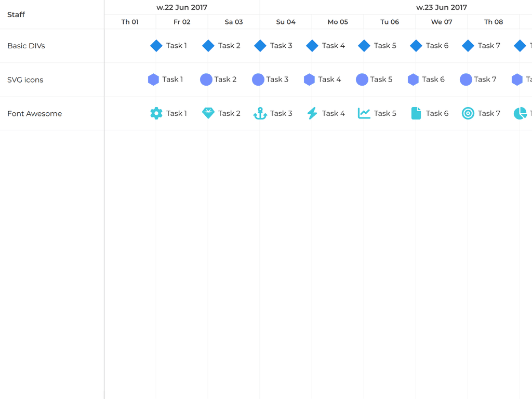Click the Task 7 label in Basic DIVs row
Viewport: 532px width, 399px height.
tap(489, 46)
